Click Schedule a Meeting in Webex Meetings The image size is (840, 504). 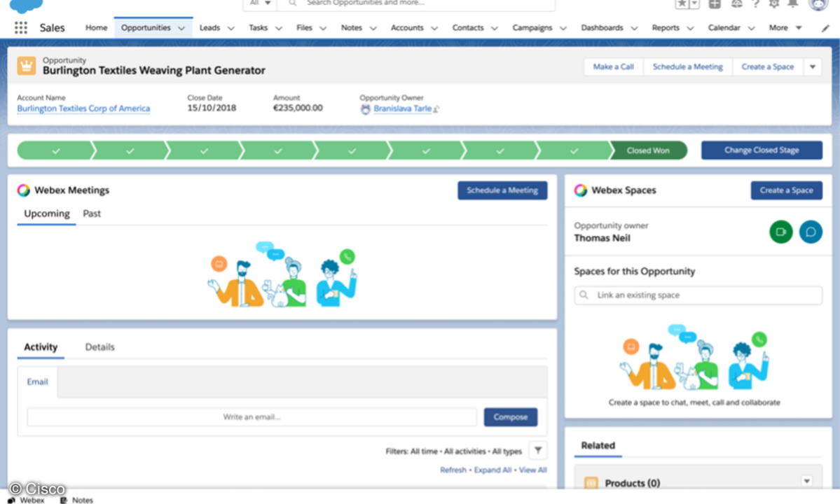[x=502, y=190]
